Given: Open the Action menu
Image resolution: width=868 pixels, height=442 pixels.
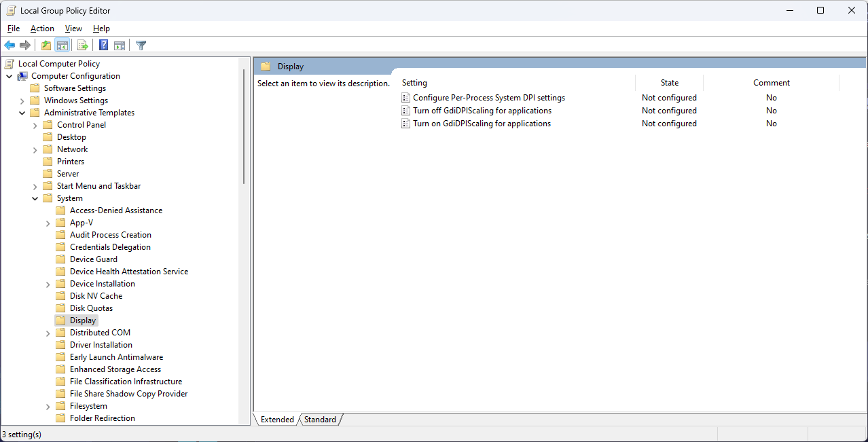Looking at the screenshot, I should coord(42,29).
